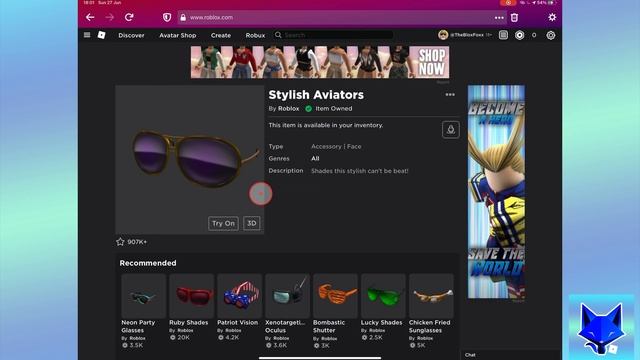This screenshot has width=640, height=360.
Task: Favorite the item with the star icon
Action: point(120,242)
